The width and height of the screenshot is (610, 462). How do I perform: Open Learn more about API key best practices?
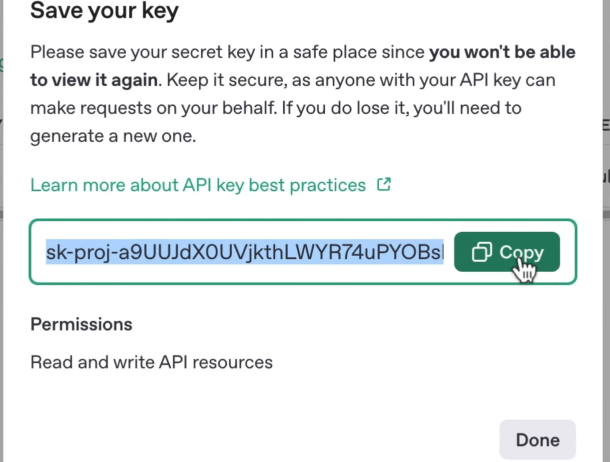tap(198, 185)
